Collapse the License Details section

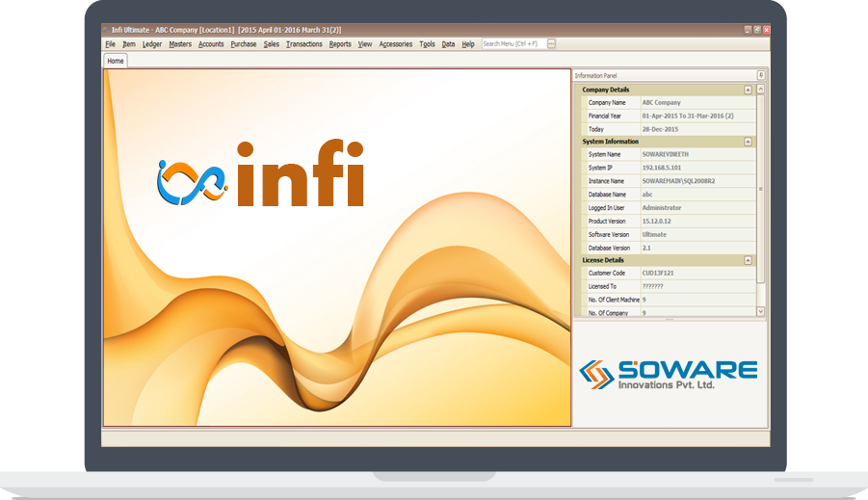point(748,260)
